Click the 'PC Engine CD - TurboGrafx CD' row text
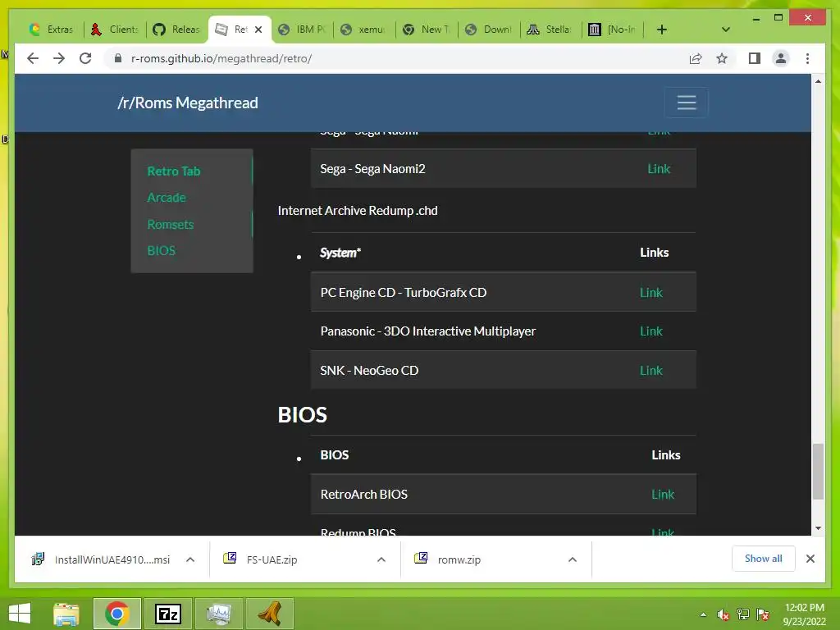Image resolution: width=840 pixels, height=630 pixels. tap(404, 293)
